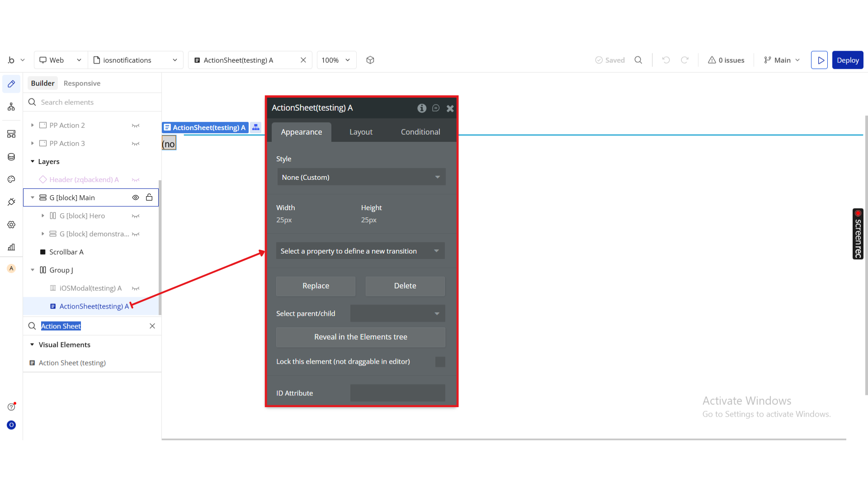Open the Workflow tab icon in sidebar
Viewport: 868px width, 488px height.
11,107
